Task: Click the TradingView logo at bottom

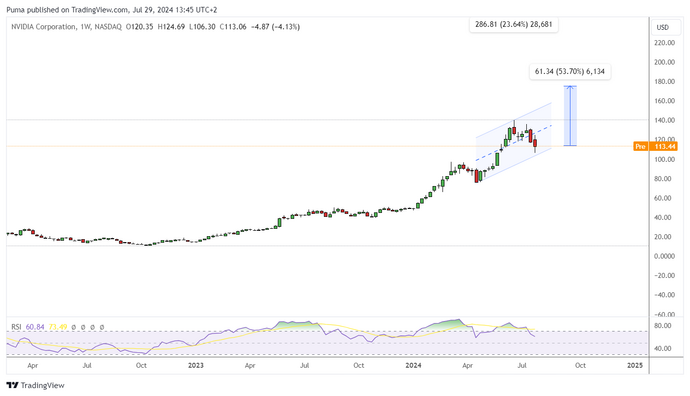Action: pos(36,385)
